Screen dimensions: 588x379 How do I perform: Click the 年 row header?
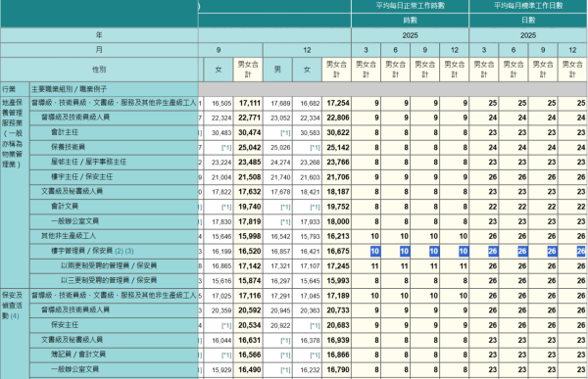[99, 35]
